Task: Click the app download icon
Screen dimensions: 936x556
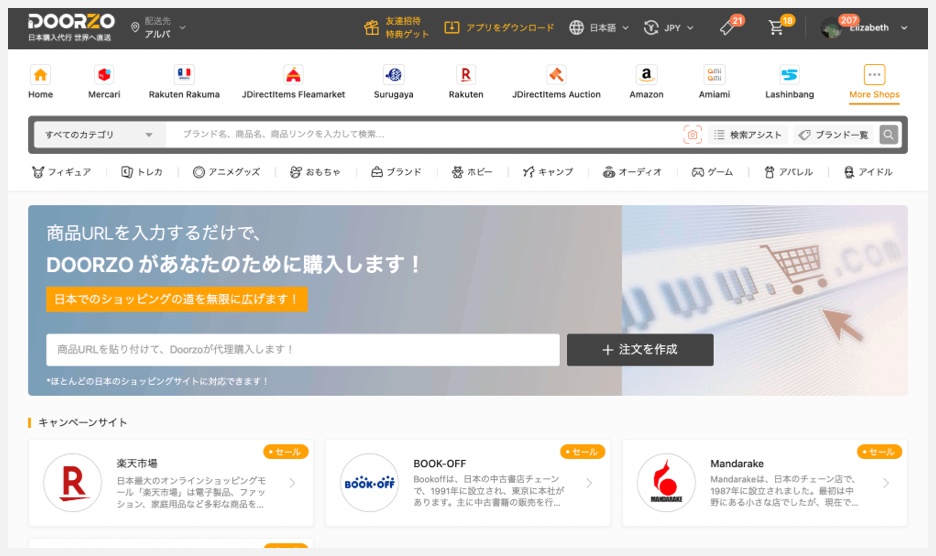Action: tap(452, 27)
